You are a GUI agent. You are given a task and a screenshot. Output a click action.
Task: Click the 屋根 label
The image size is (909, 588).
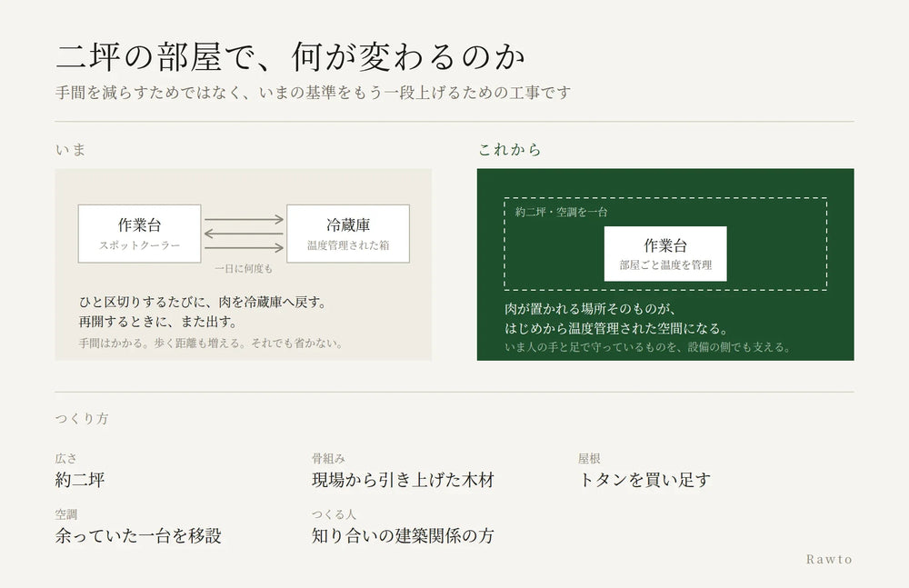[589, 459]
